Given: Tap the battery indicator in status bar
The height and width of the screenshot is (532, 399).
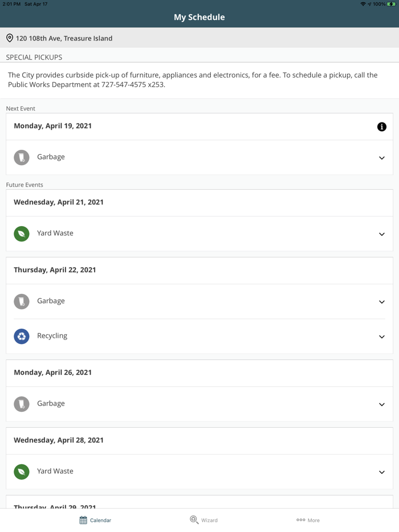Looking at the screenshot, I should click(x=391, y=4).
